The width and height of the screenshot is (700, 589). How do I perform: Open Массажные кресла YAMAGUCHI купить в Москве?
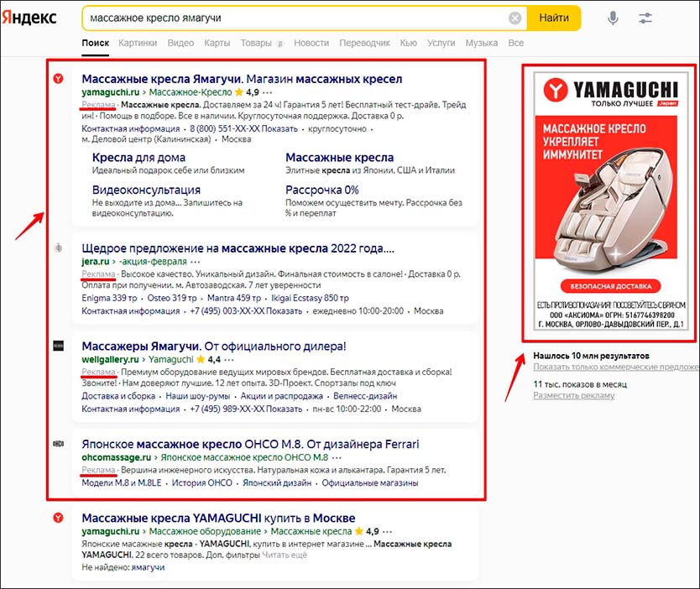218,518
